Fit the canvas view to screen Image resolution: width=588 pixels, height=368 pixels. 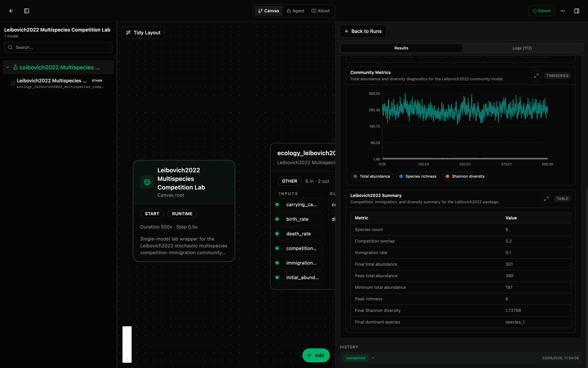pyautogui.click(x=127, y=349)
